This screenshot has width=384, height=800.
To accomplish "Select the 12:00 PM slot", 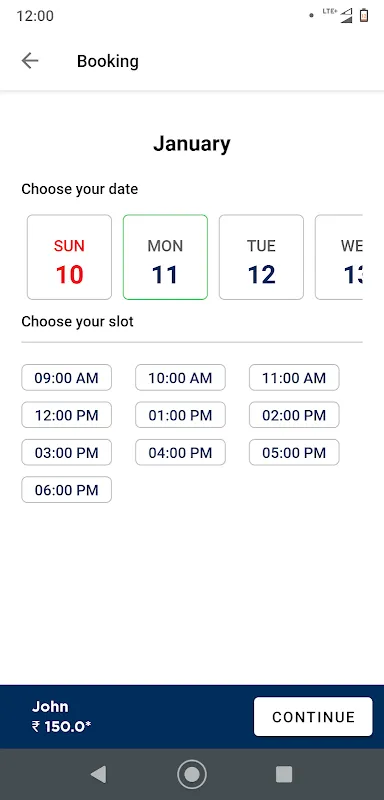I will pos(66,415).
